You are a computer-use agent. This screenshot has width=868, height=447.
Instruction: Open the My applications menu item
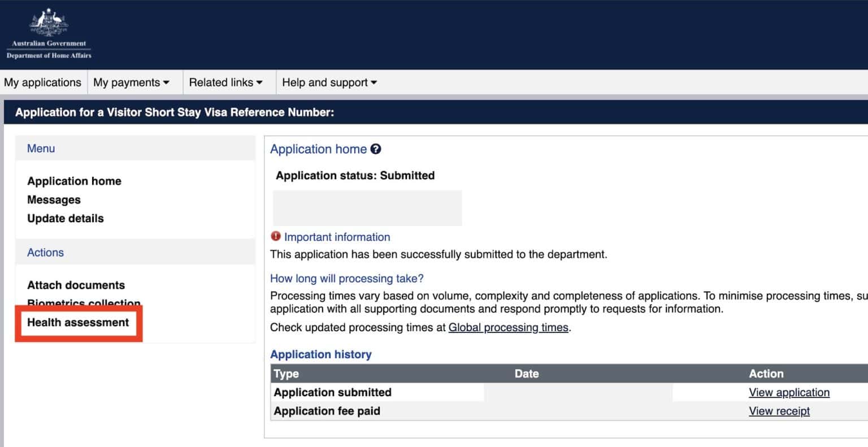pos(43,83)
